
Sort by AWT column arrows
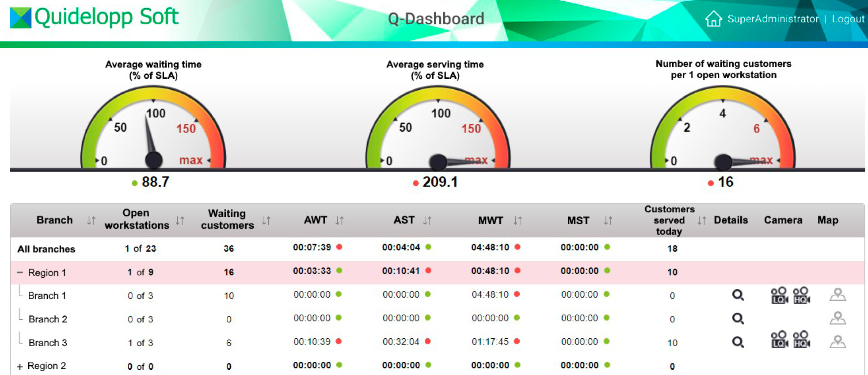(x=339, y=220)
